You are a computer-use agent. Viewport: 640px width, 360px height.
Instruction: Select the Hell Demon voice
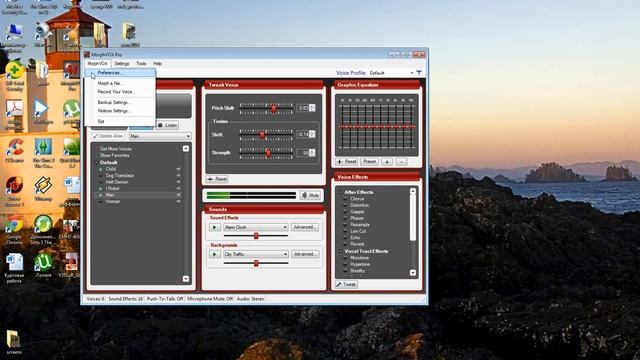coord(117,182)
